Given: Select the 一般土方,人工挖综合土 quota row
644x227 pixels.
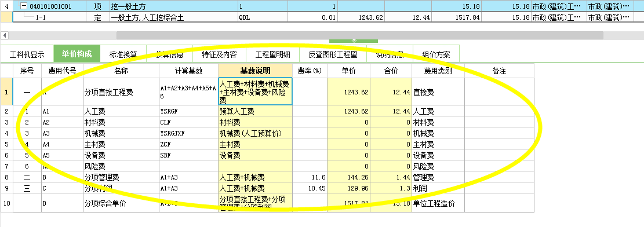Looking at the screenshot, I should pos(174,17).
